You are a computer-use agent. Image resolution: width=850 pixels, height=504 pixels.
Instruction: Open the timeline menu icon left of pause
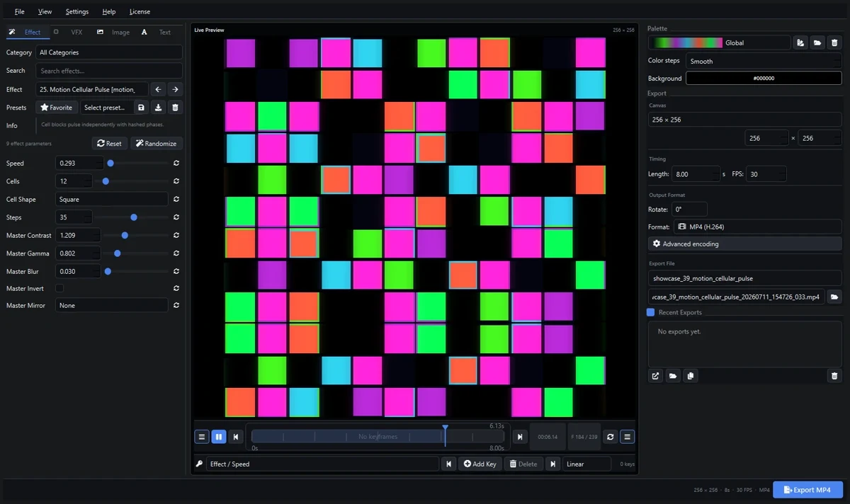coord(202,437)
